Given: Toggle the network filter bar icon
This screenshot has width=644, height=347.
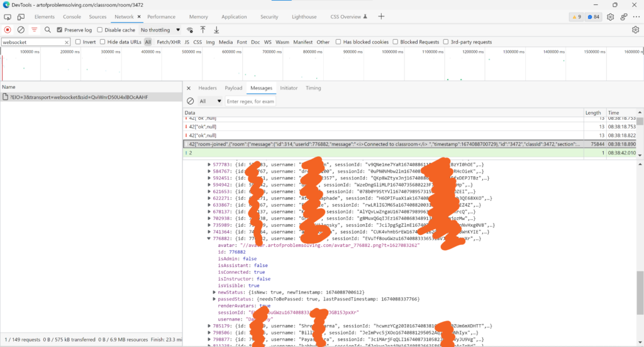Looking at the screenshot, I should pos(34,30).
